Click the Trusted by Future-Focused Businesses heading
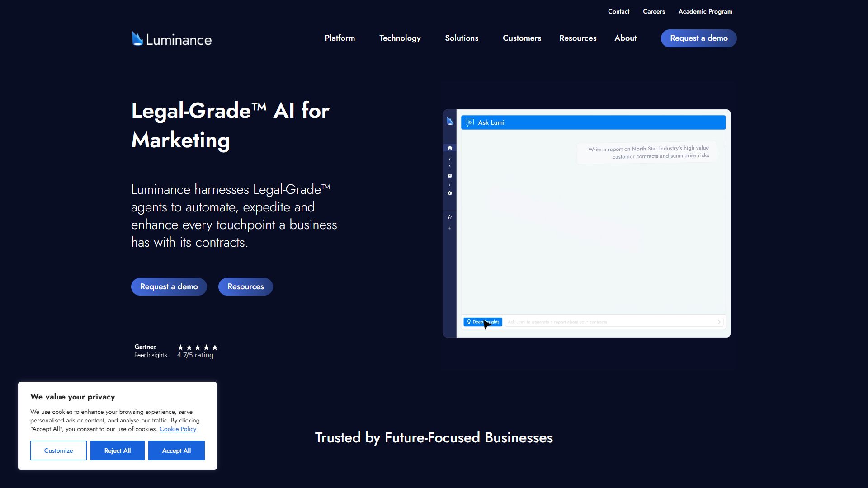 pyautogui.click(x=434, y=437)
